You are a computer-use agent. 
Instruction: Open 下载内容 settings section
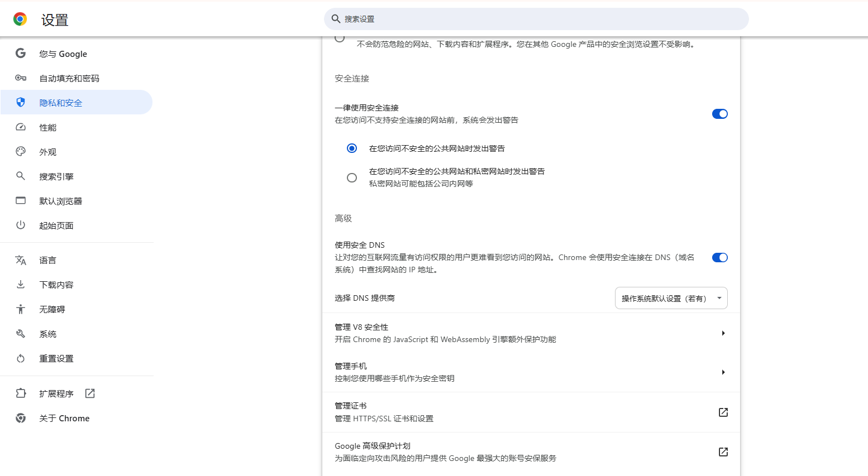coord(77,285)
